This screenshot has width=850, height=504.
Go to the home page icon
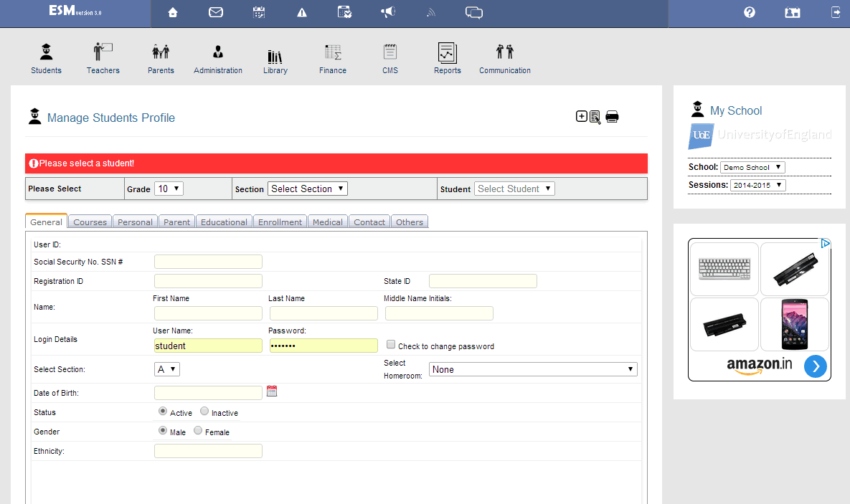pyautogui.click(x=172, y=12)
